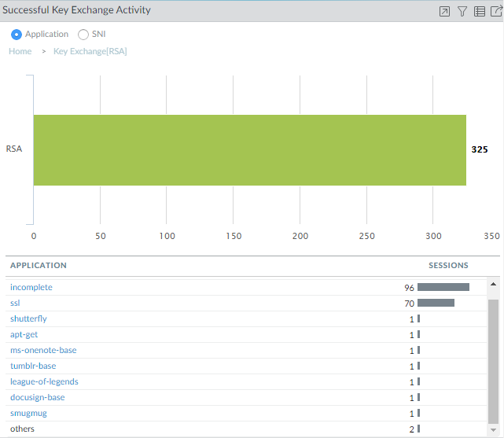Click the table's vertical scrollbar thumb

[x=493, y=362]
